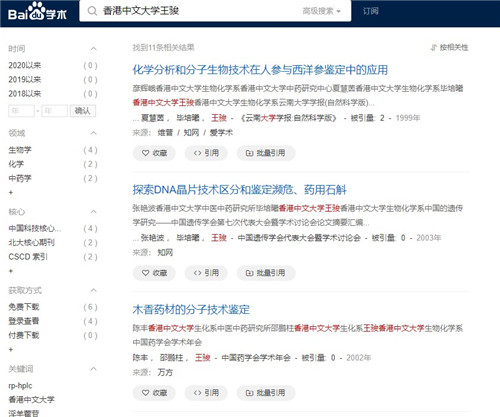Change sorting via 按相关性

tap(449, 47)
